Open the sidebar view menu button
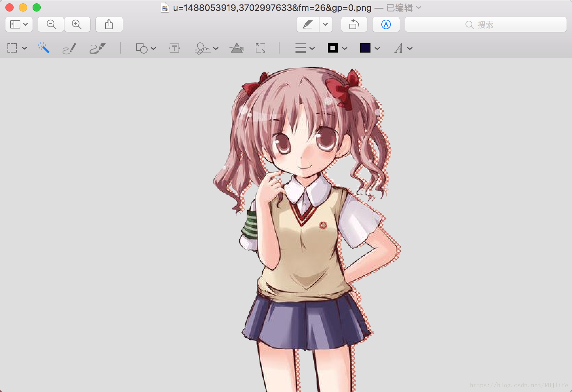The image size is (572, 392). click(x=19, y=24)
